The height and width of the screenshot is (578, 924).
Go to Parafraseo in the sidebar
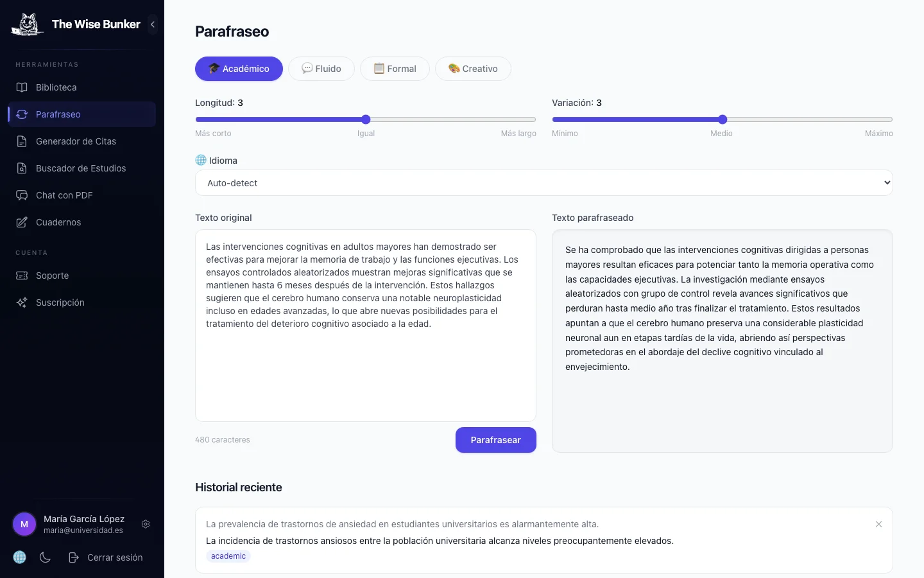click(x=58, y=114)
